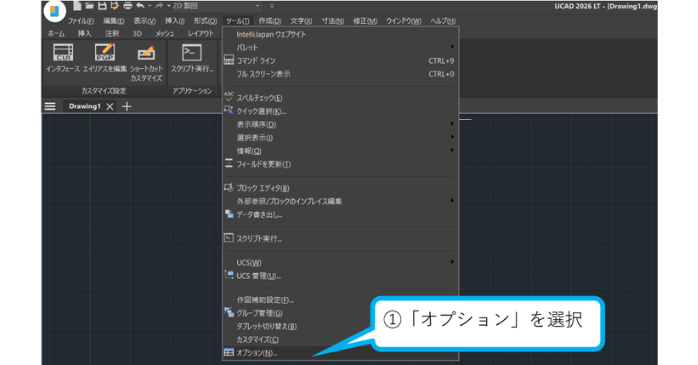Expand the 情報(Q) submenu
The image size is (698, 365).
tap(341, 151)
